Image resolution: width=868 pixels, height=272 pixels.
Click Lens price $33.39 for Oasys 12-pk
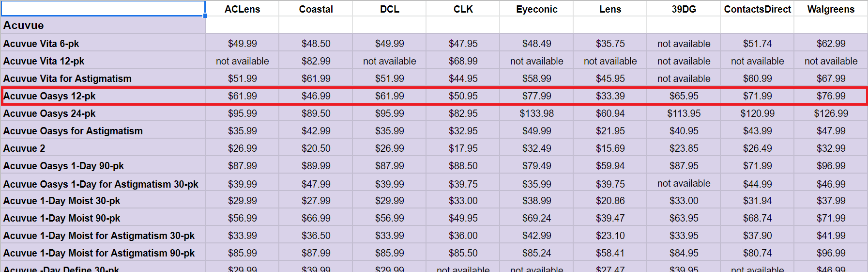tap(610, 96)
